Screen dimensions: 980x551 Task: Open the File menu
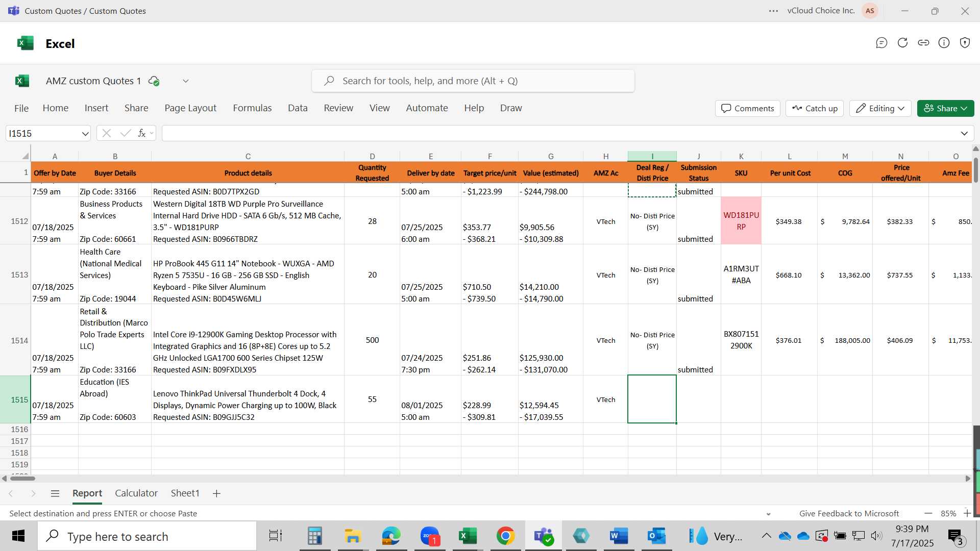pos(21,108)
